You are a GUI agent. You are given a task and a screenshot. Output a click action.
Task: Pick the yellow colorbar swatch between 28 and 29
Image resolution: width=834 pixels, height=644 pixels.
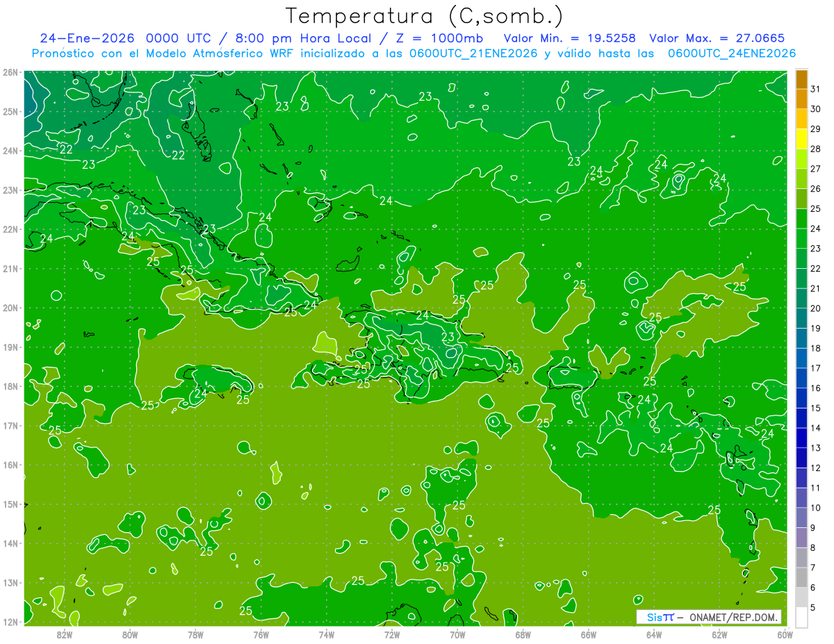click(x=801, y=139)
